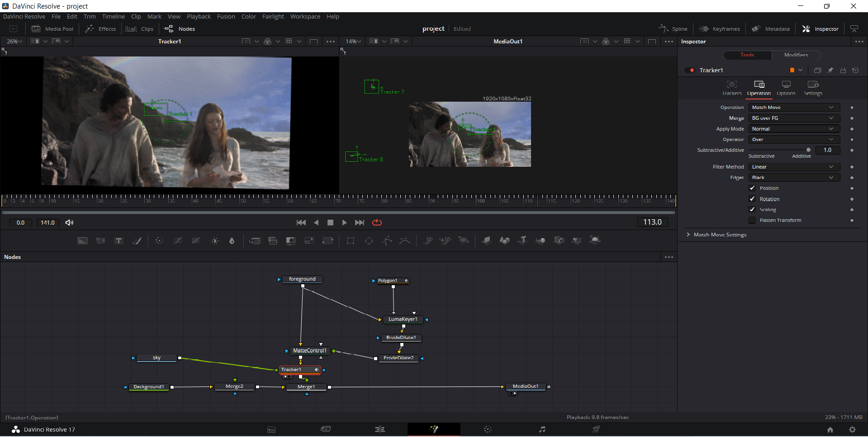Add a Brightness Contrast node from the toolbar
Screen dimensions: 868x437
(x=214, y=240)
